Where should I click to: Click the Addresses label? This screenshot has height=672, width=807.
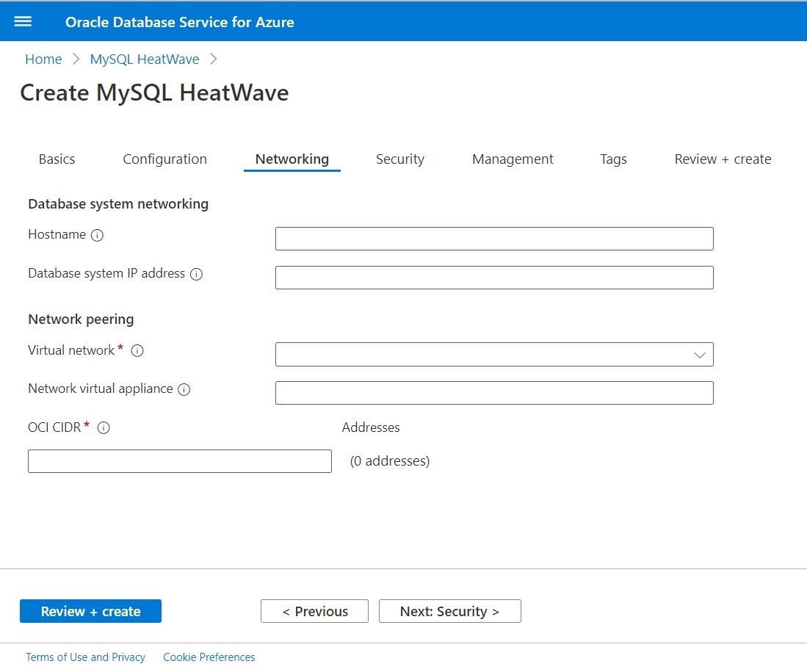coord(371,427)
